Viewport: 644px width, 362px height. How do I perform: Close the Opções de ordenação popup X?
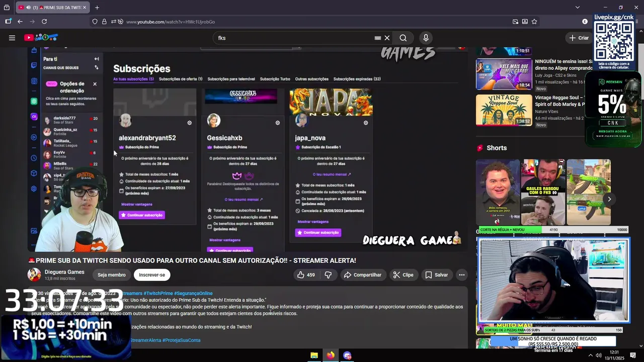point(95,84)
